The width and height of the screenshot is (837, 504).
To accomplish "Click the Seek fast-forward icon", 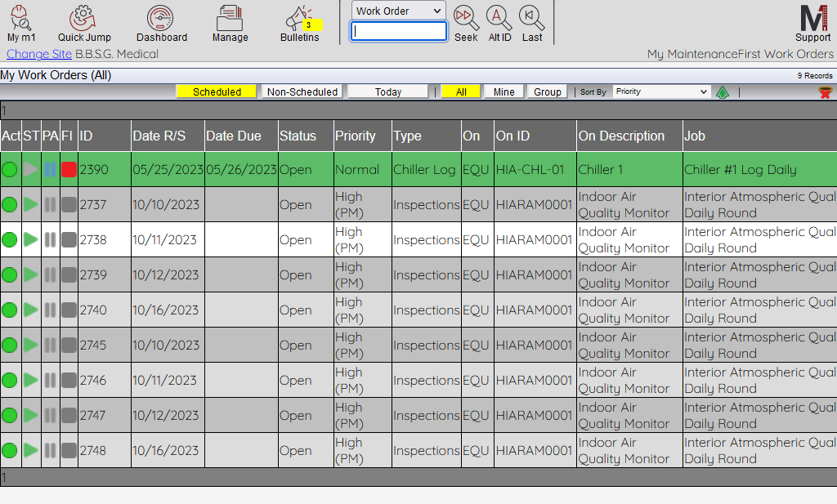I will click(466, 17).
